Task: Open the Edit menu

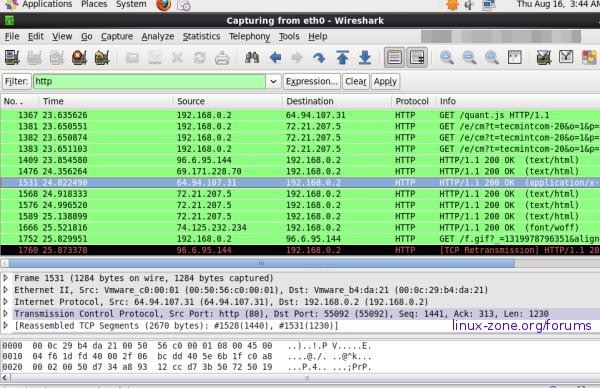Action: click(x=36, y=36)
